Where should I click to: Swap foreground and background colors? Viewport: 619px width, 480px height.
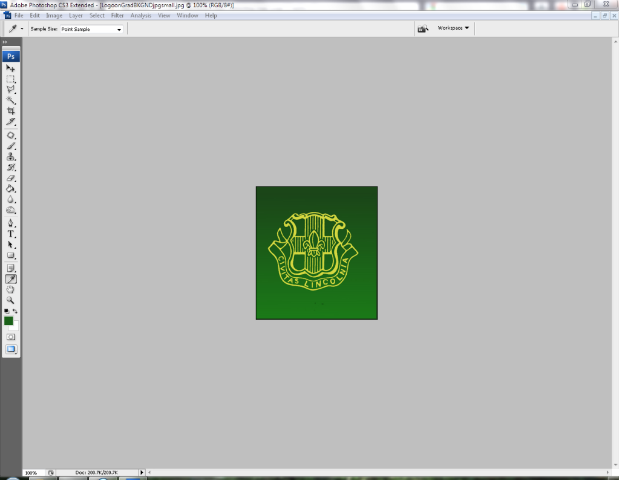(15, 311)
